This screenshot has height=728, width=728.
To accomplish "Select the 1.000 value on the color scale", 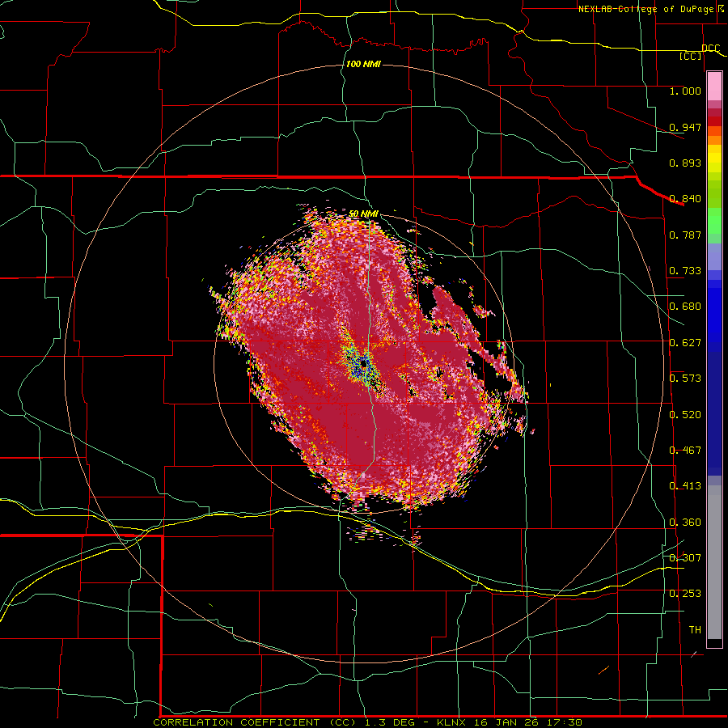I will [685, 91].
